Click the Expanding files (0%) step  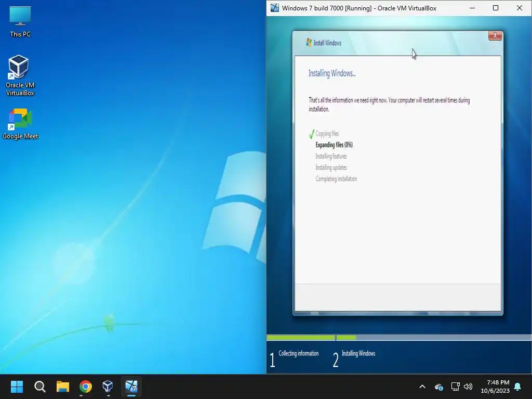tap(334, 145)
